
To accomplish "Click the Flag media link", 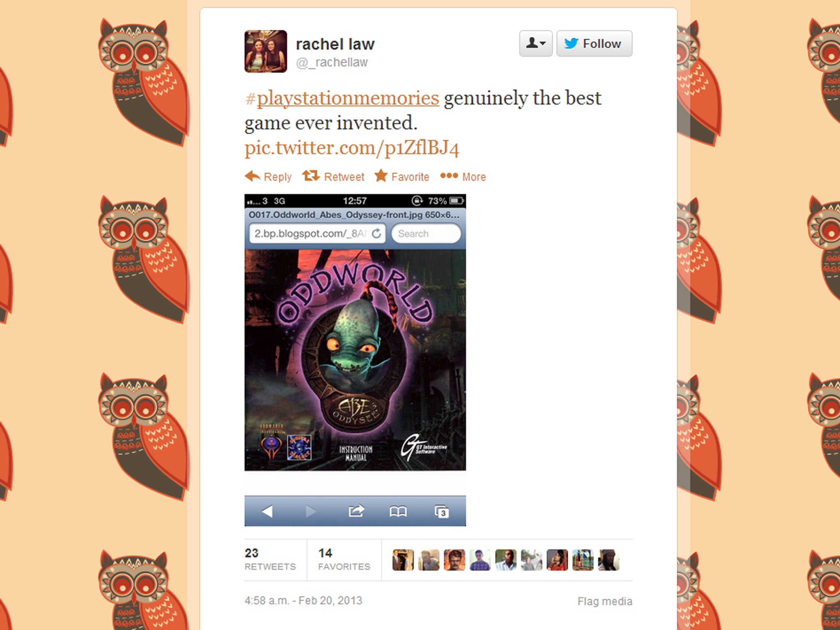I will (605, 601).
